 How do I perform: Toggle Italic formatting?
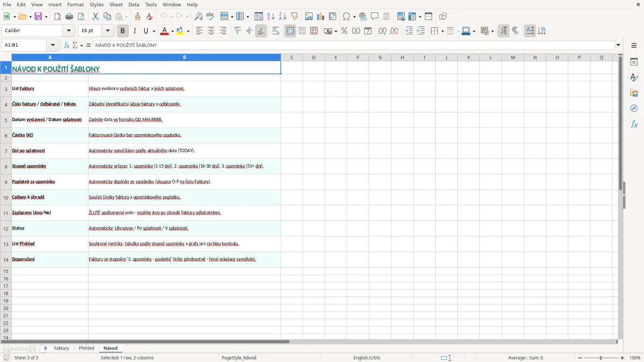(134, 31)
